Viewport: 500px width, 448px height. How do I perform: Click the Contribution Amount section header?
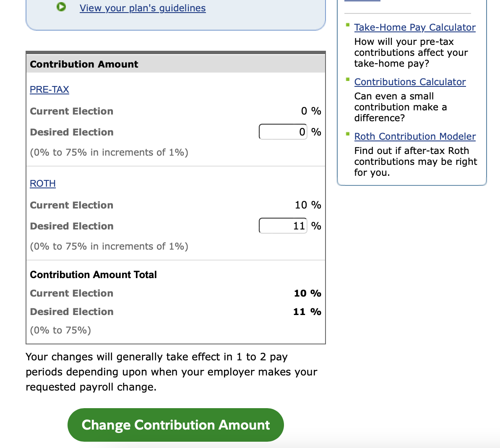click(x=84, y=64)
